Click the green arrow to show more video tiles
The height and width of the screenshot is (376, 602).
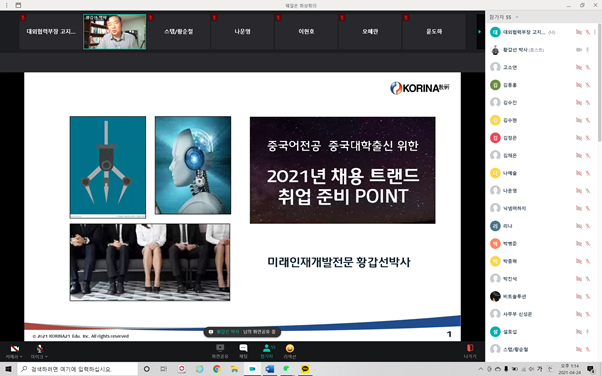480,32
